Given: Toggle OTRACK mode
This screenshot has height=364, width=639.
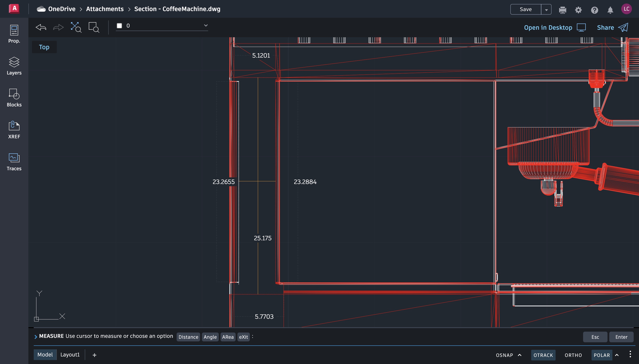Looking at the screenshot, I should [x=543, y=355].
